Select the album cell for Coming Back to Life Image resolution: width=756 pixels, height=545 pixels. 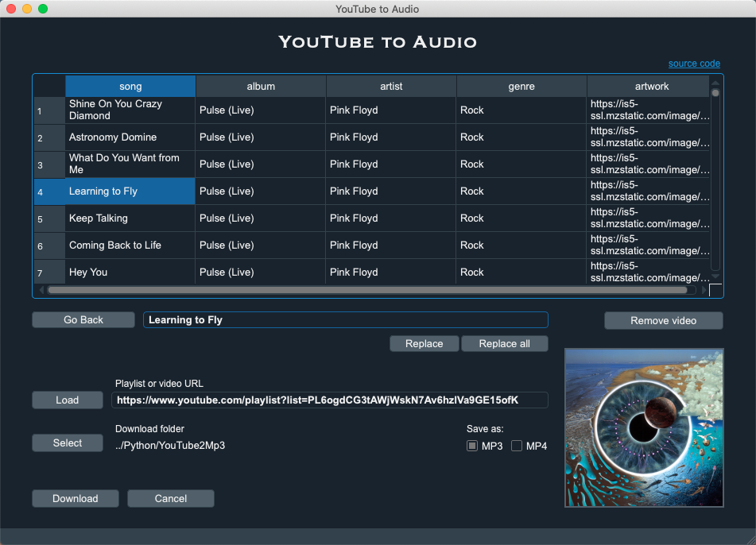pos(261,245)
